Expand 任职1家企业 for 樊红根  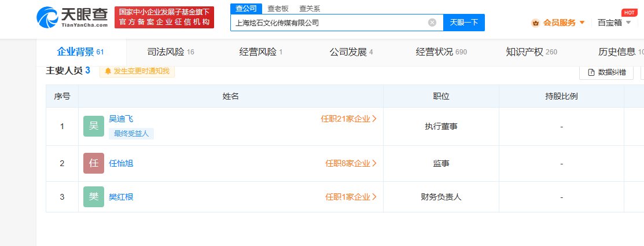click(351, 197)
